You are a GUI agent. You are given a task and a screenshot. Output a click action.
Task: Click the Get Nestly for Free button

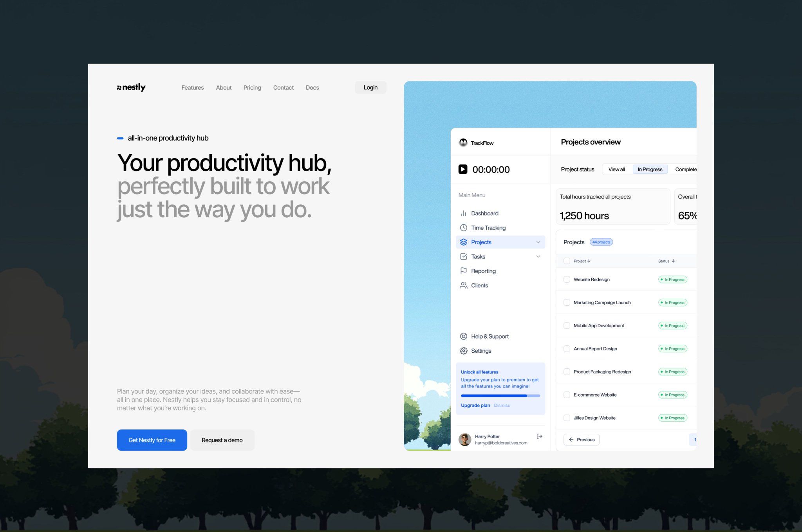[152, 440]
